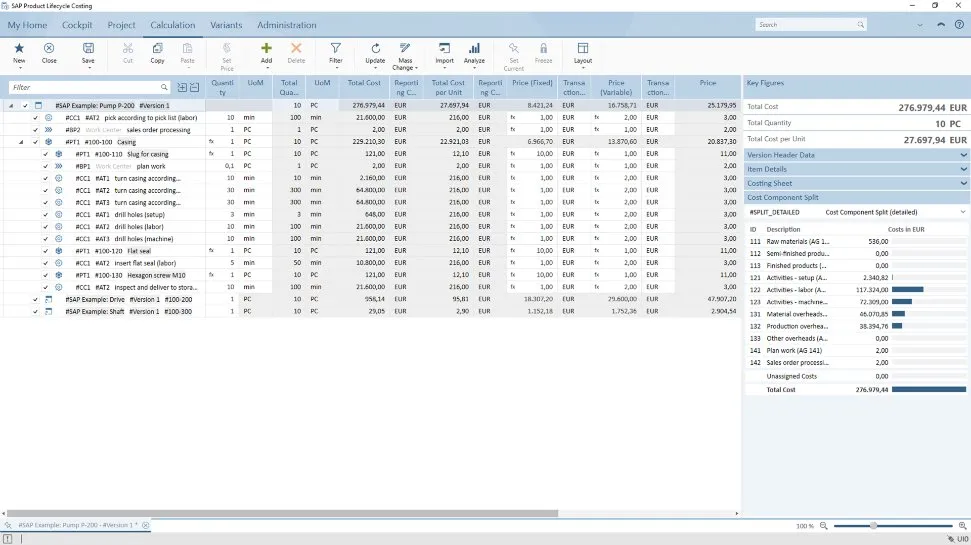Toggle checkbox for Slug for casing row
The height and width of the screenshot is (545, 971).
(45, 154)
